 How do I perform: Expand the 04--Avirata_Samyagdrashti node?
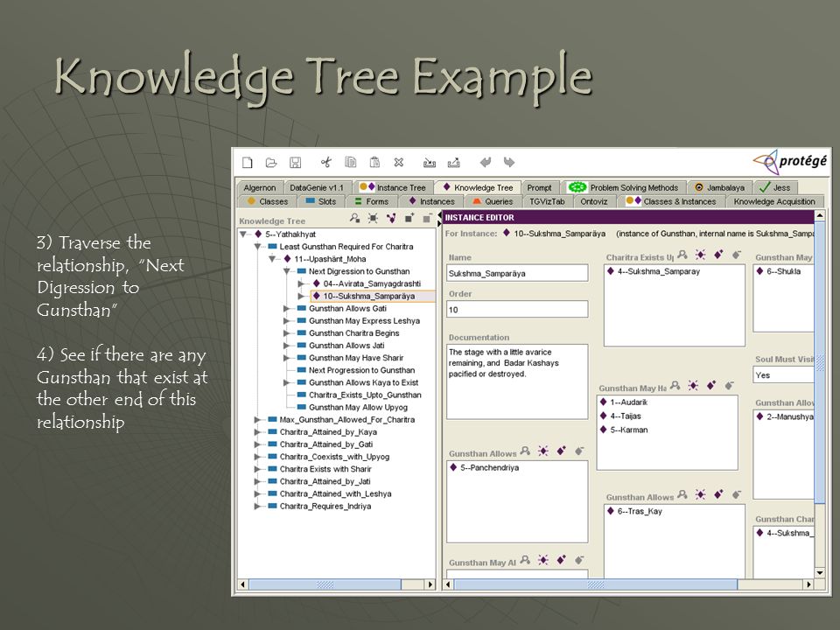pos(302,283)
